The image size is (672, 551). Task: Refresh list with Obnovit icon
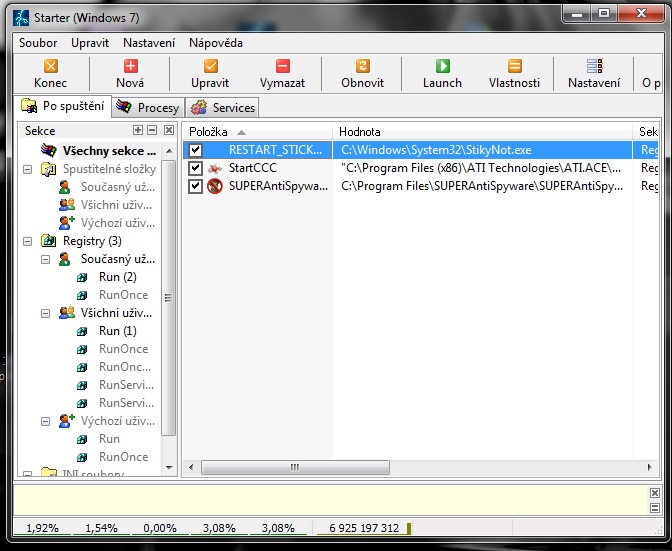(x=363, y=66)
